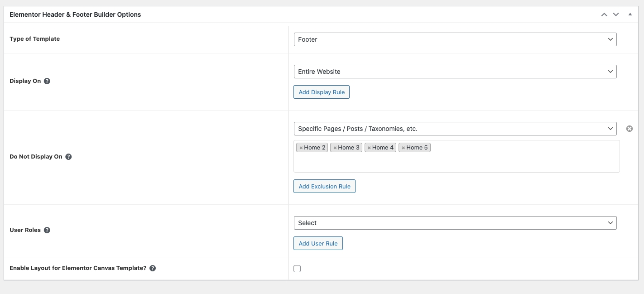Remove the exclusion rule with circled X icon

629,129
